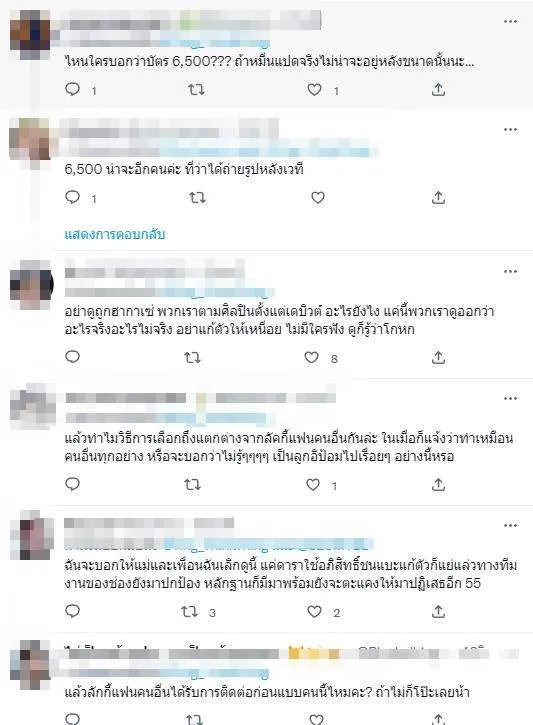533x725 pixels.
Task: Open the blurred avatar of the bottom tweet
Action: point(30,665)
